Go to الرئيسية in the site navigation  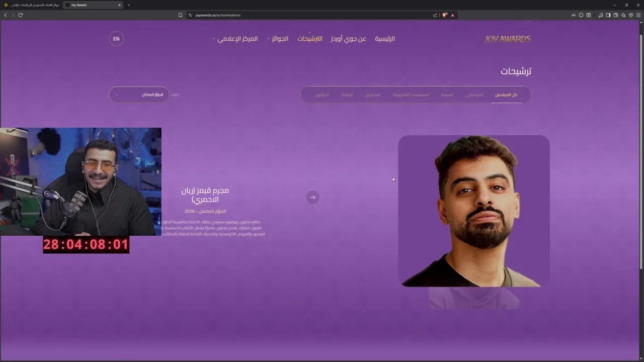coord(385,39)
